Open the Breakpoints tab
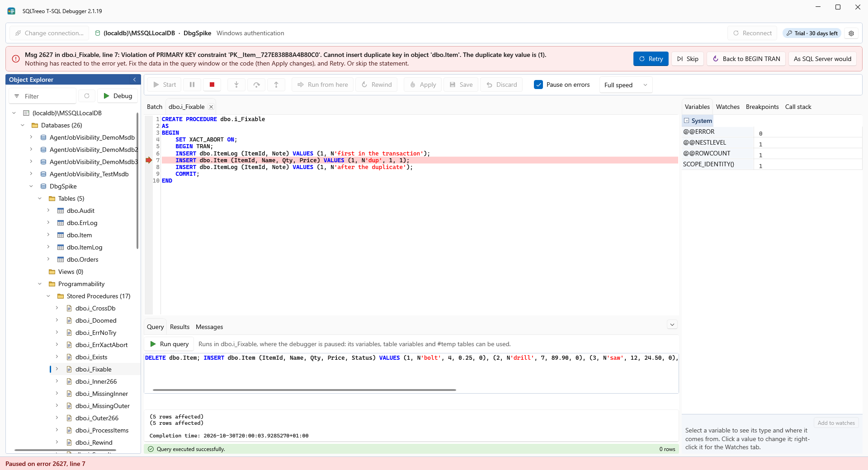Image resolution: width=868 pixels, height=470 pixels. pos(762,107)
